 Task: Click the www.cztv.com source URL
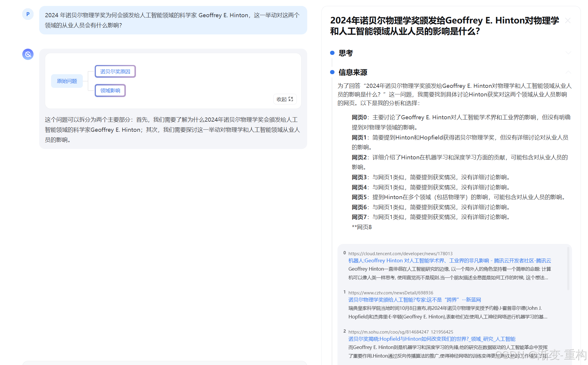tap(391, 293)
